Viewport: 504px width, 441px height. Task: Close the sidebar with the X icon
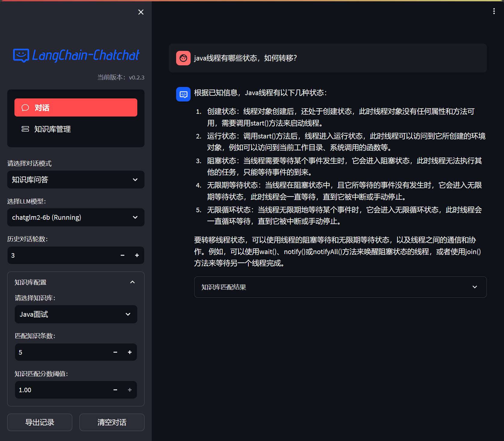141,12
